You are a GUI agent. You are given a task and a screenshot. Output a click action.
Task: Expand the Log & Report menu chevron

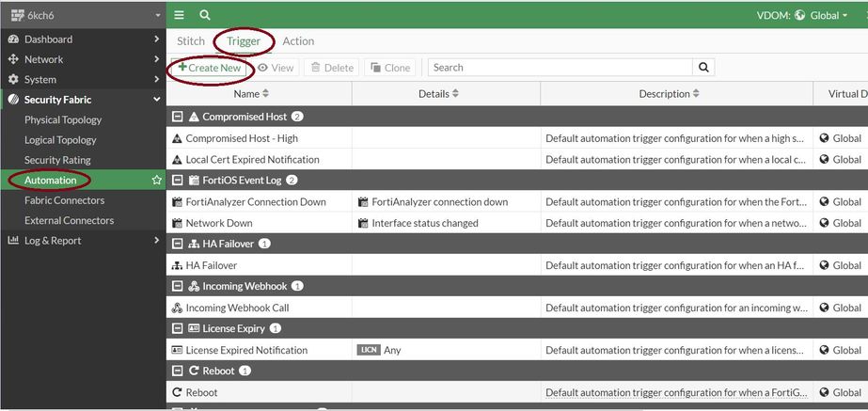point(157,241)
